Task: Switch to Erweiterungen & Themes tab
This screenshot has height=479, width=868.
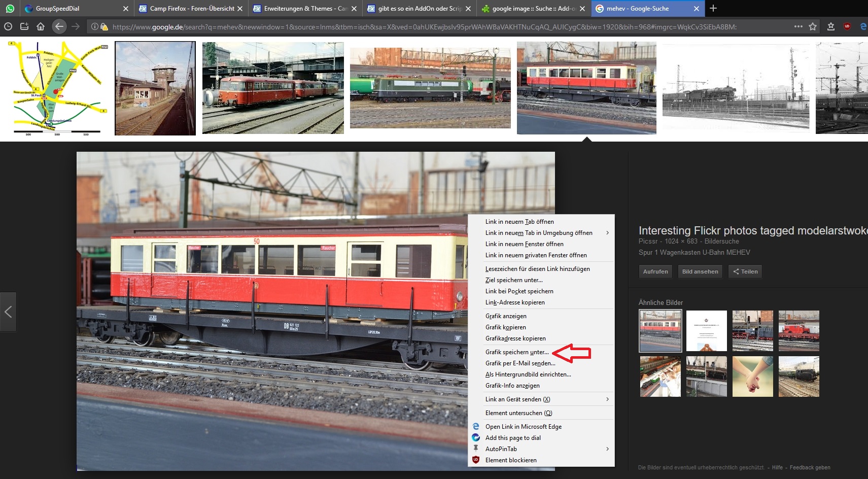Action: click(305, 9)
